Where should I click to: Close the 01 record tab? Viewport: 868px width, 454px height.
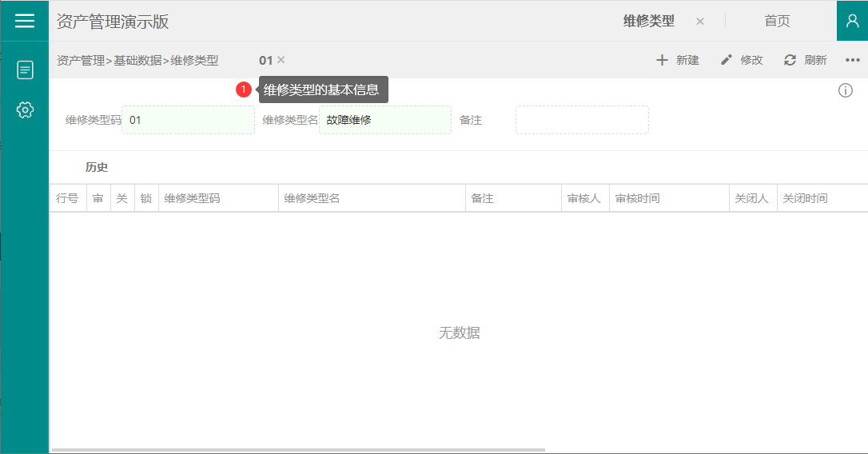pos(281,60)
